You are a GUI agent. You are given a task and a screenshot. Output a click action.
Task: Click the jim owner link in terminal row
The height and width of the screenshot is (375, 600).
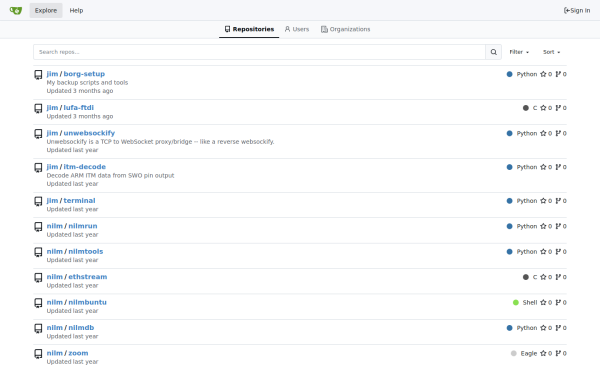click(x=52, y=201)
